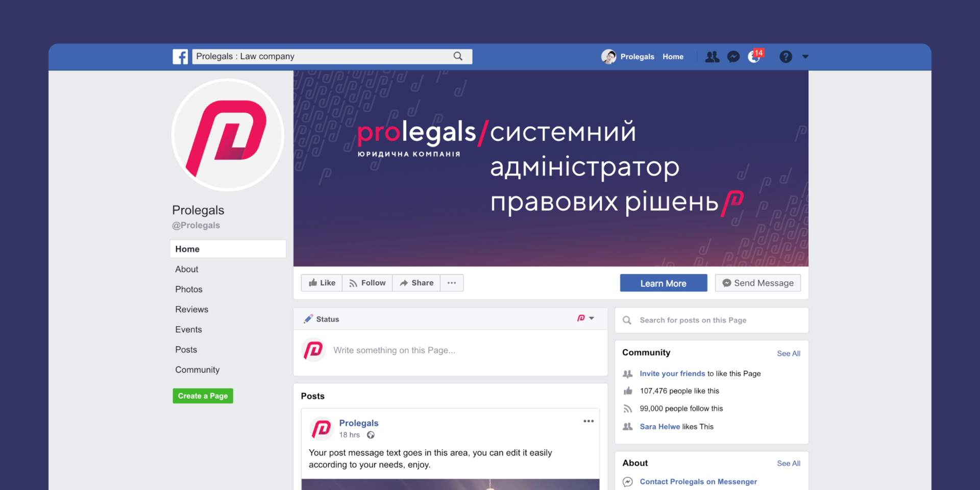
Task: Open notifications globe with 14 badge
Action: pyautogui.click(x=755, y=56)
